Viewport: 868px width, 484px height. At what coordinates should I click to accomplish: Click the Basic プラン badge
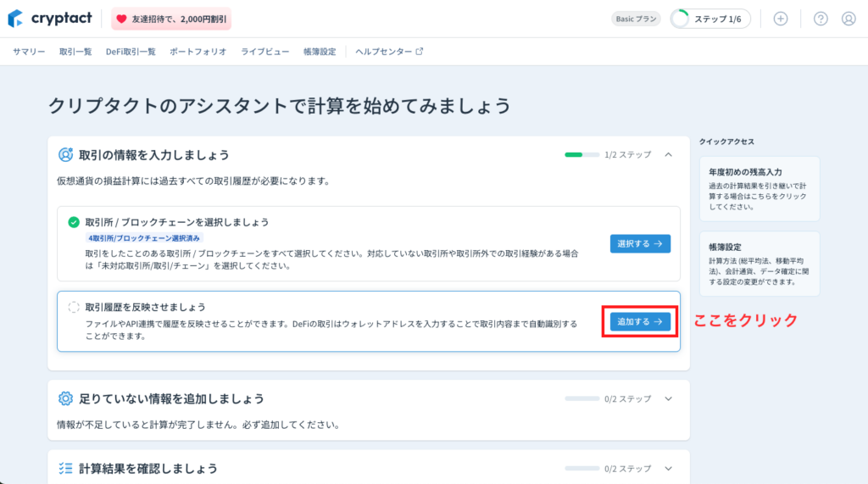click(x=636, y=19)
